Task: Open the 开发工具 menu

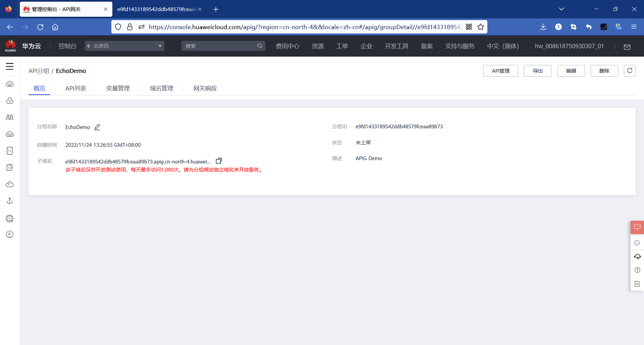Action: tap(396, 46)
